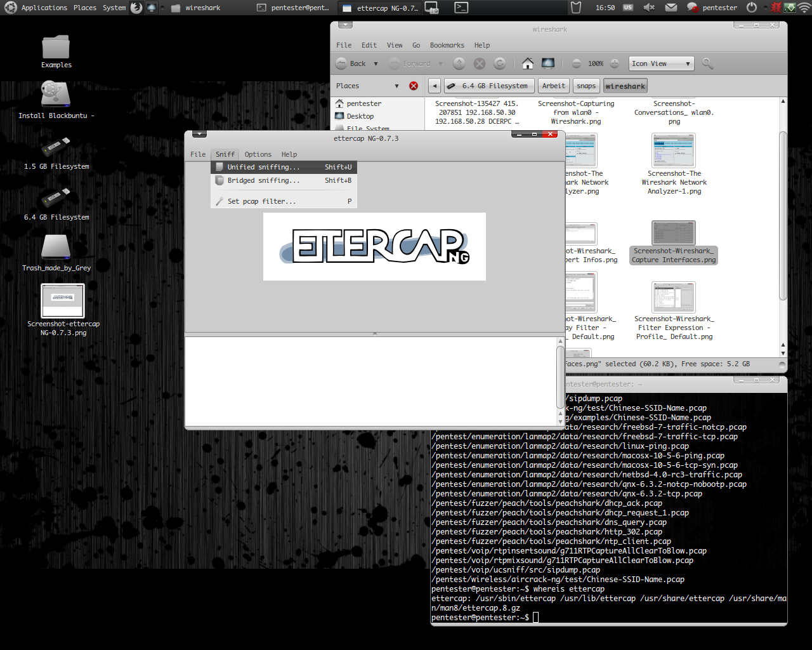Open the file manager File menu
The height and width of the screenshot is (650, 812).
[344, 45]
